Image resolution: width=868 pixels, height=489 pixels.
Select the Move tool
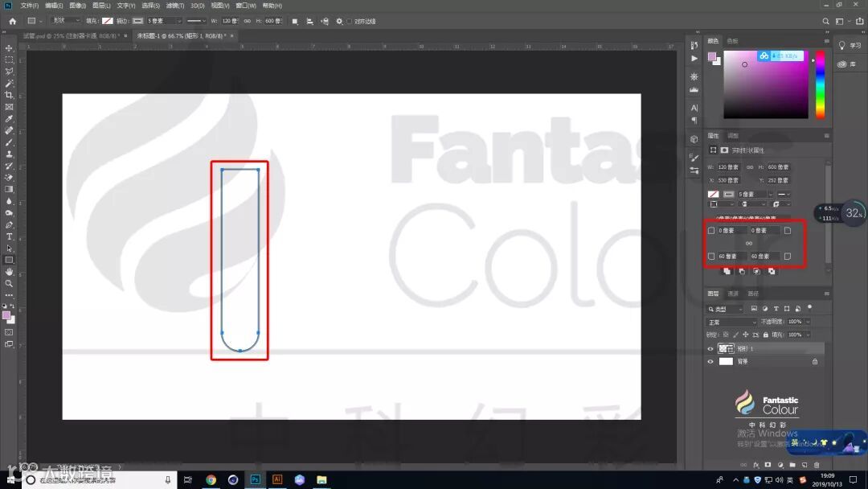[9, 48]
